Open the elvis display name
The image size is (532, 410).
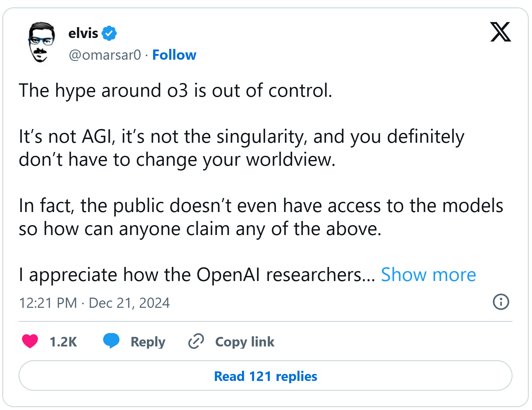pos(83,33)
